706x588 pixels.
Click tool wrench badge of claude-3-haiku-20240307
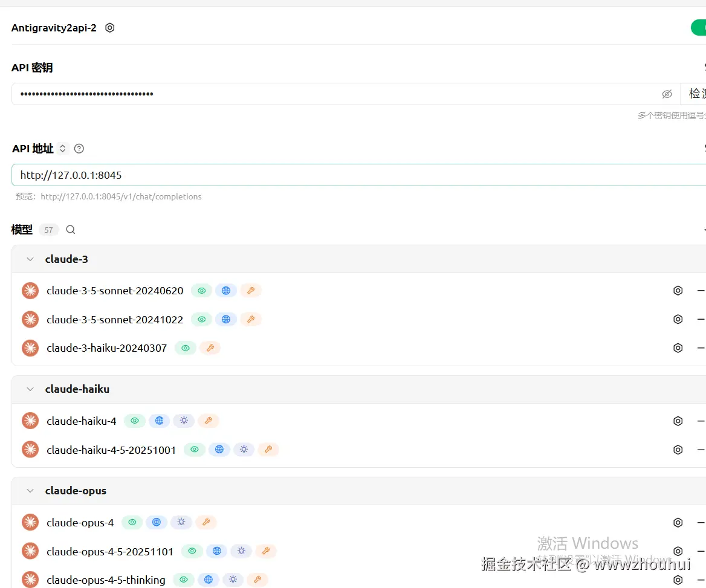210,348
